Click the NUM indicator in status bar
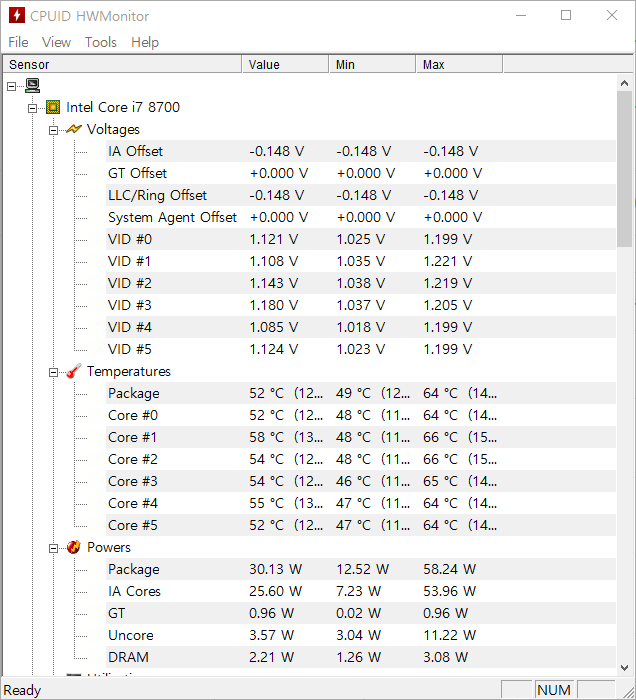The height and width of the screenshot is (700, 636). 554,690
